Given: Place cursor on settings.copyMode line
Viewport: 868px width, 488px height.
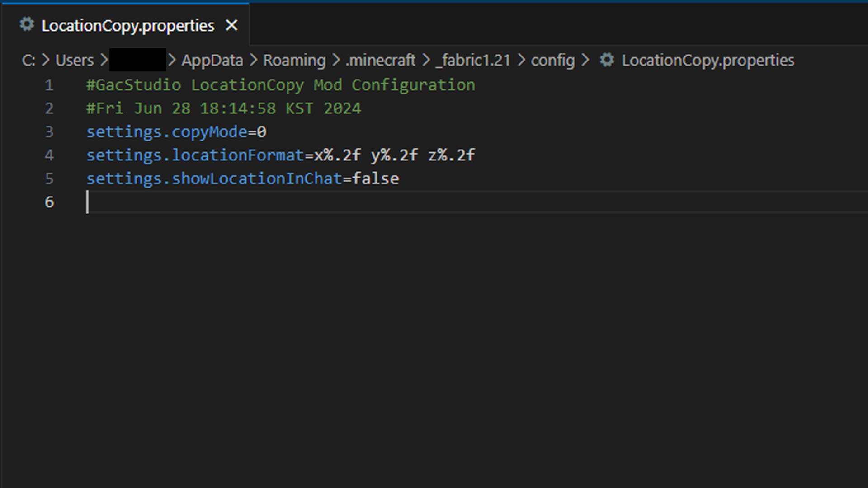Looking at the screenshot, I should tap(176, 132).
